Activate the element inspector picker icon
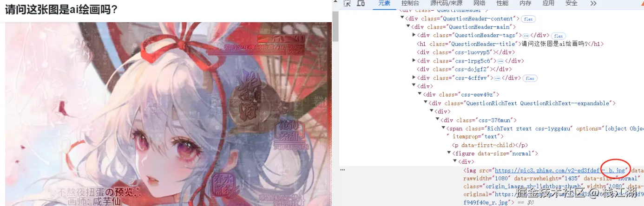Viewport: 644px width, 206px height. tap(347, 3)
